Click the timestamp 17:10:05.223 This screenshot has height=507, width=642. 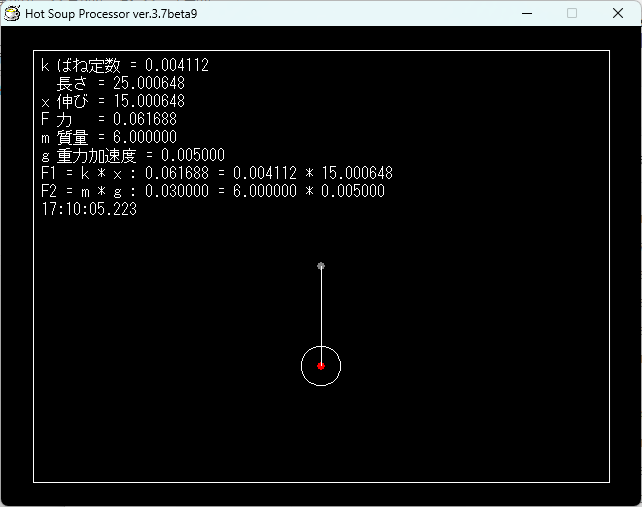click(89, 209)
